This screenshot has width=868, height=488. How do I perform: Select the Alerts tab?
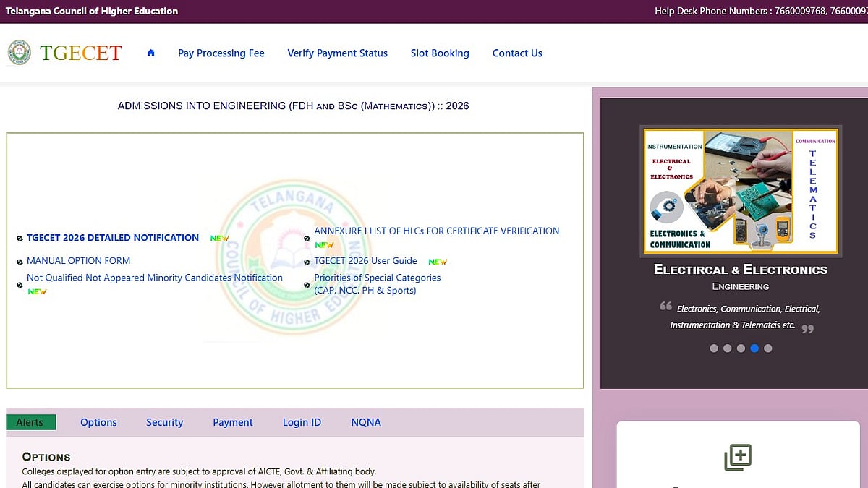(30, 422)
